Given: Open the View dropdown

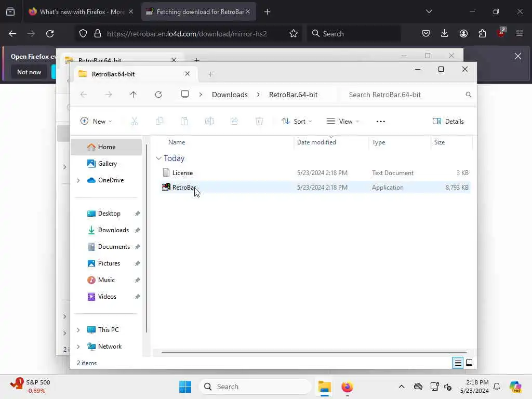Looking at the screenshot, I should (343, 121).
